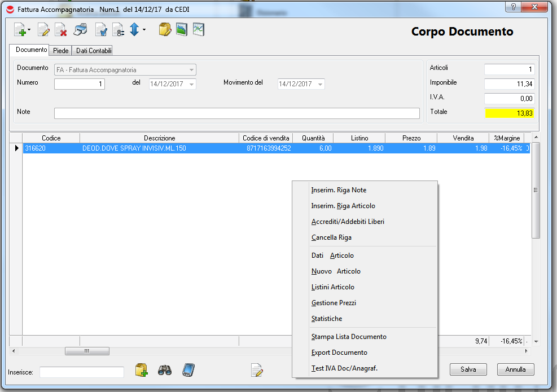The image size is (557, 392).
Task: Click the binoculars search icon
Action: [164, 370]
